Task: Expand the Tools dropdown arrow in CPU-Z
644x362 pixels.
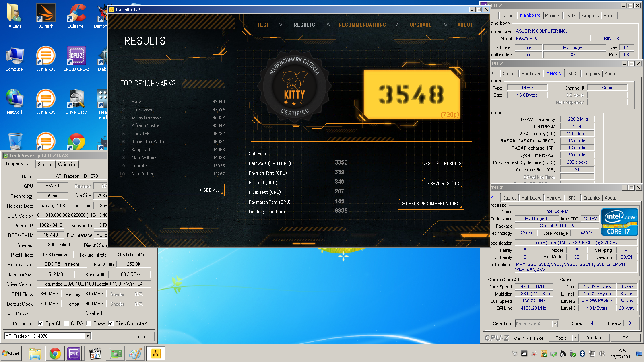Action: click(576, 338)
